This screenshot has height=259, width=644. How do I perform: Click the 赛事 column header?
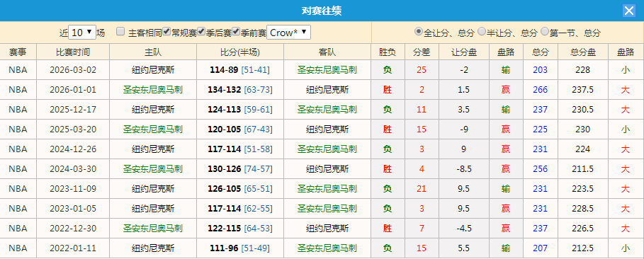(18, 52)
